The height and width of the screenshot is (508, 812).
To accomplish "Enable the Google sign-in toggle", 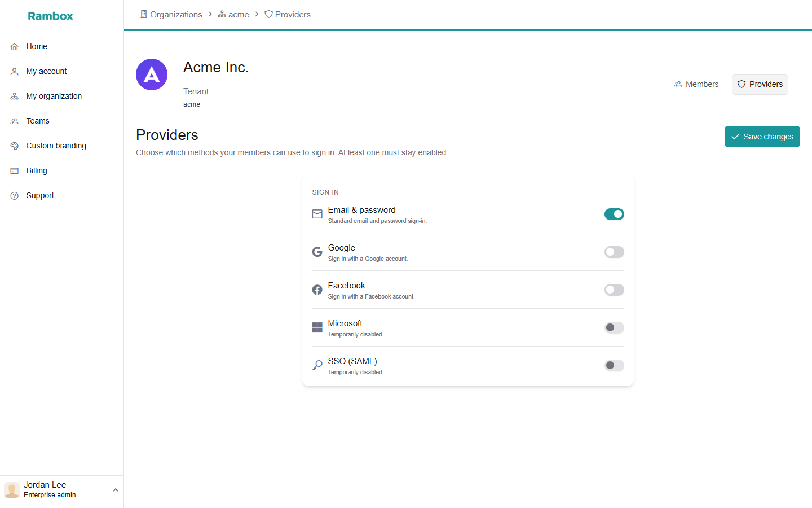I will pos(614,252).
